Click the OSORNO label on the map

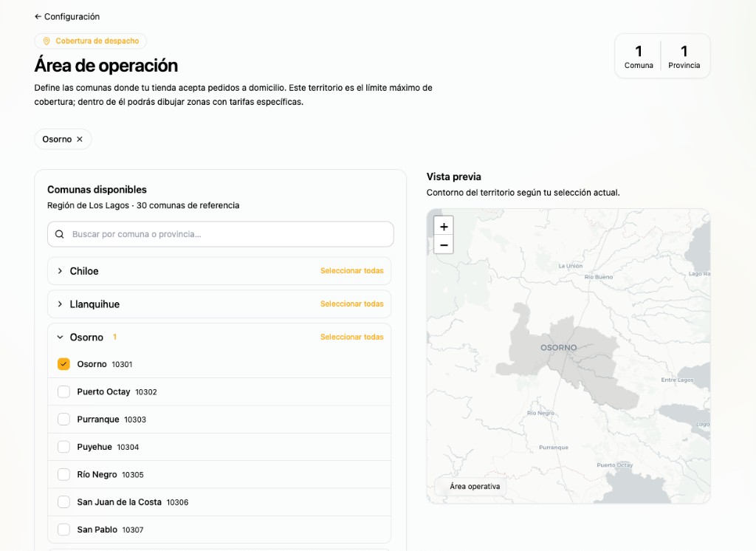click(x=558, y=347)
